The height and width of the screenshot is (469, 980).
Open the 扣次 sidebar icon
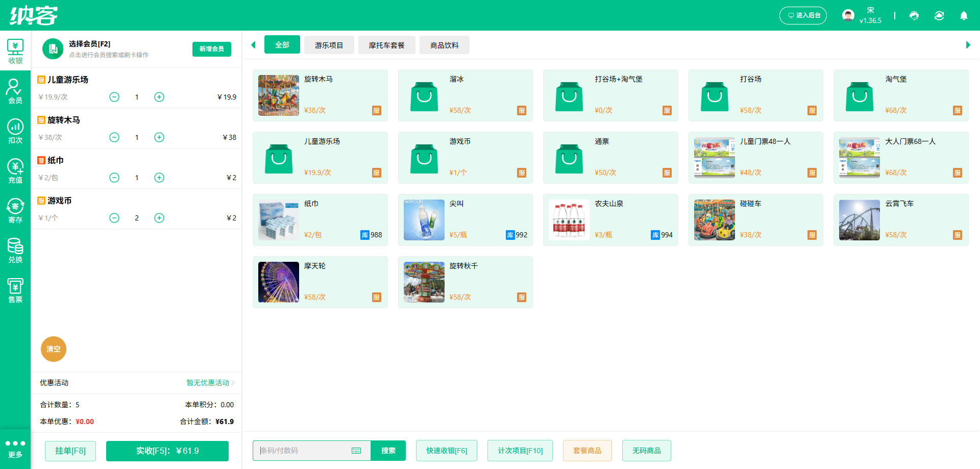[15, 131]
